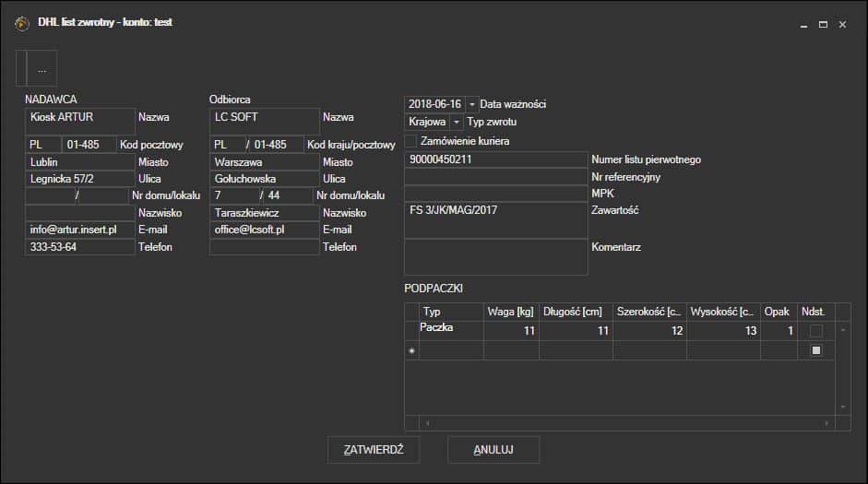
Task: Click the sender Miasto field Lublin
Action: 80,162
